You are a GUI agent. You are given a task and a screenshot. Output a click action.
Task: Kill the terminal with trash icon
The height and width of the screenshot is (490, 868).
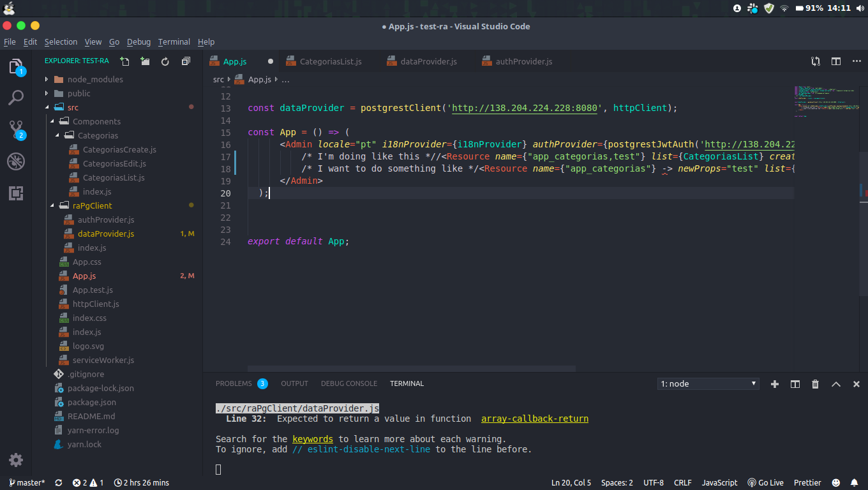[x=815, y=383]
